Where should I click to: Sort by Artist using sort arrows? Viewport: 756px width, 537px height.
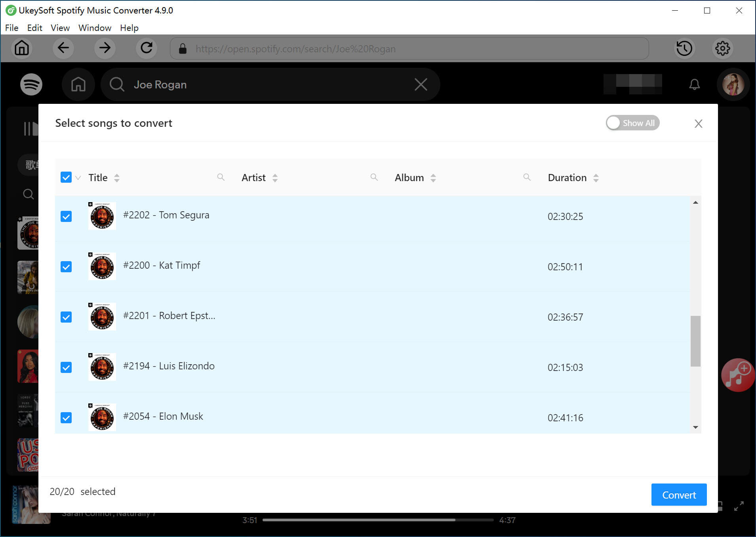click(x=275, y=178)
